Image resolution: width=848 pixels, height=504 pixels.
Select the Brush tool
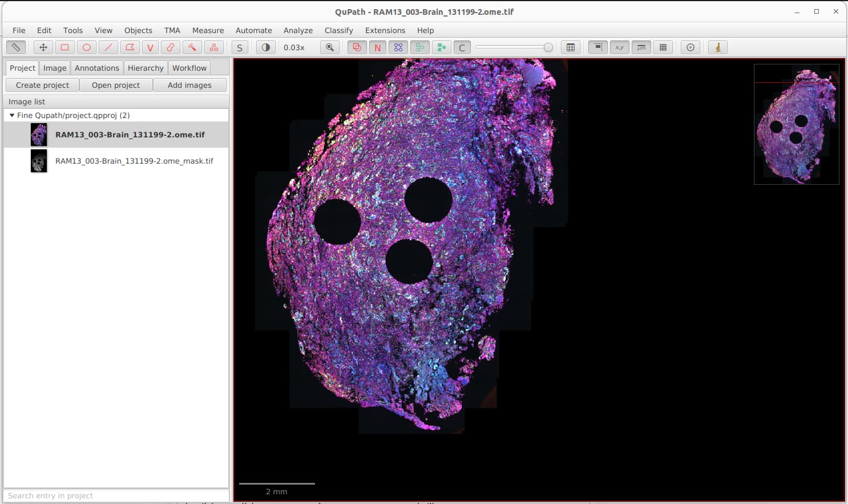point(171,47)
